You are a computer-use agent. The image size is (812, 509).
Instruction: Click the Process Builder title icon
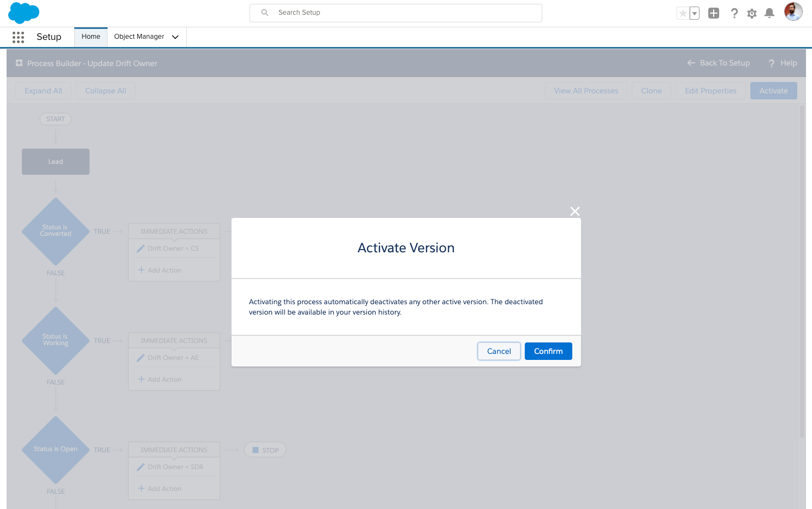tap(19, 63)
